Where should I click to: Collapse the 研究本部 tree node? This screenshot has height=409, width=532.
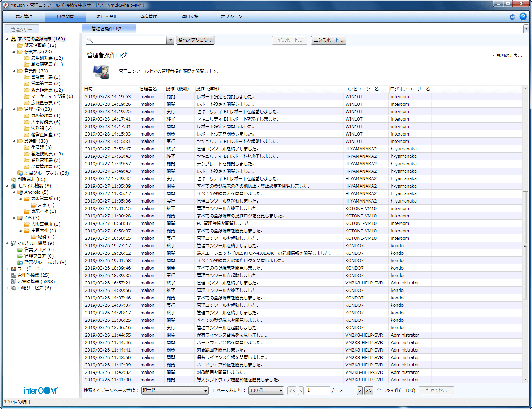click(x=14, y=52)
